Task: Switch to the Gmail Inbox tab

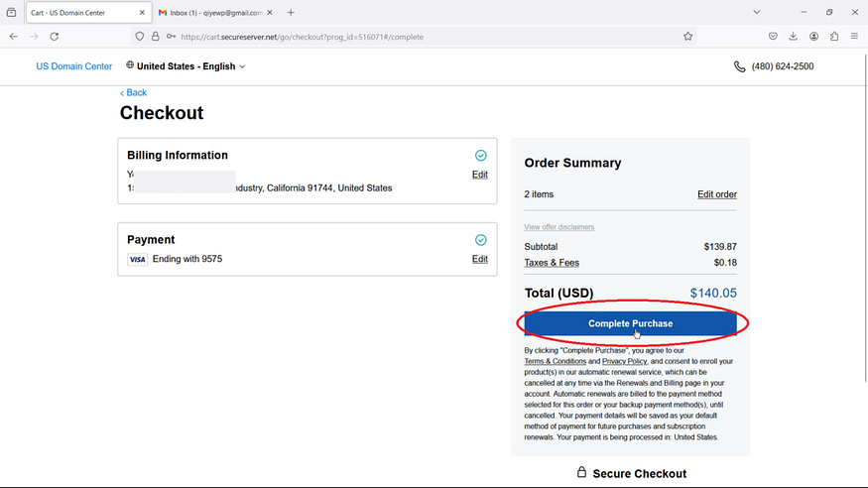Action: pyautogui.click(x=210, y=13)
